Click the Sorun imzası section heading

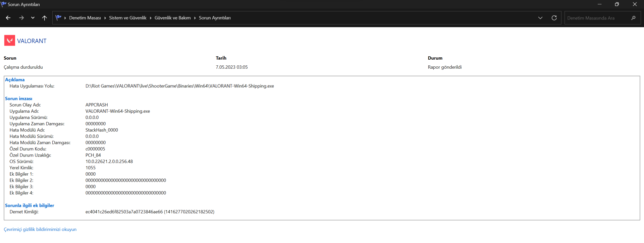pos(19,99)
